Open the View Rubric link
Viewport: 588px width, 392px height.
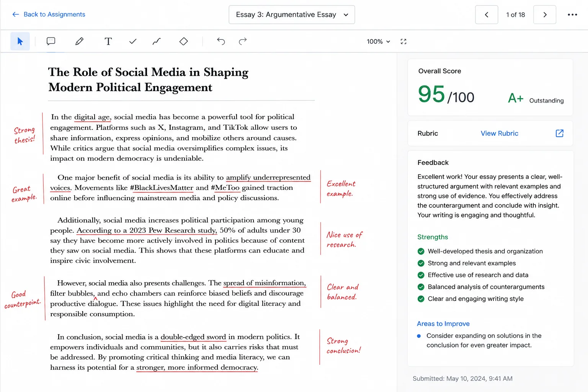pos(499,133)
